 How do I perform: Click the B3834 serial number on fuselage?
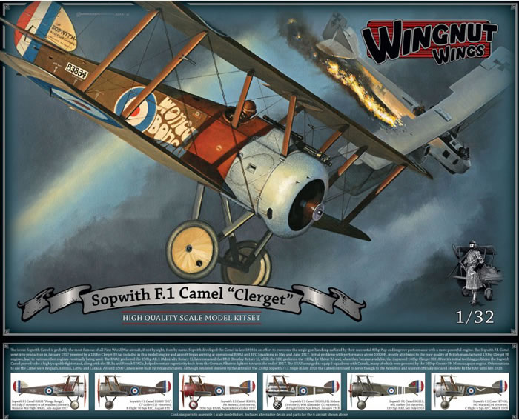pyautogui.click(x=77, y=71)
